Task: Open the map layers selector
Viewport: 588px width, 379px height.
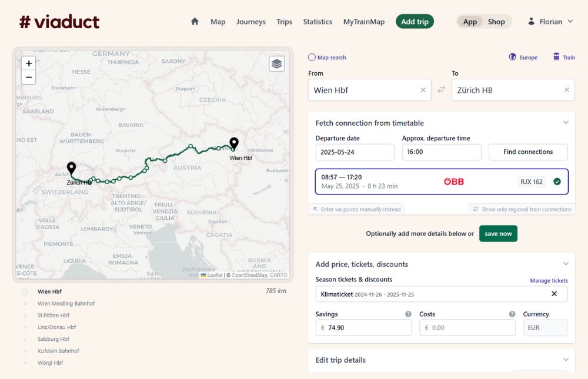Action: click(x=277, y=63)
